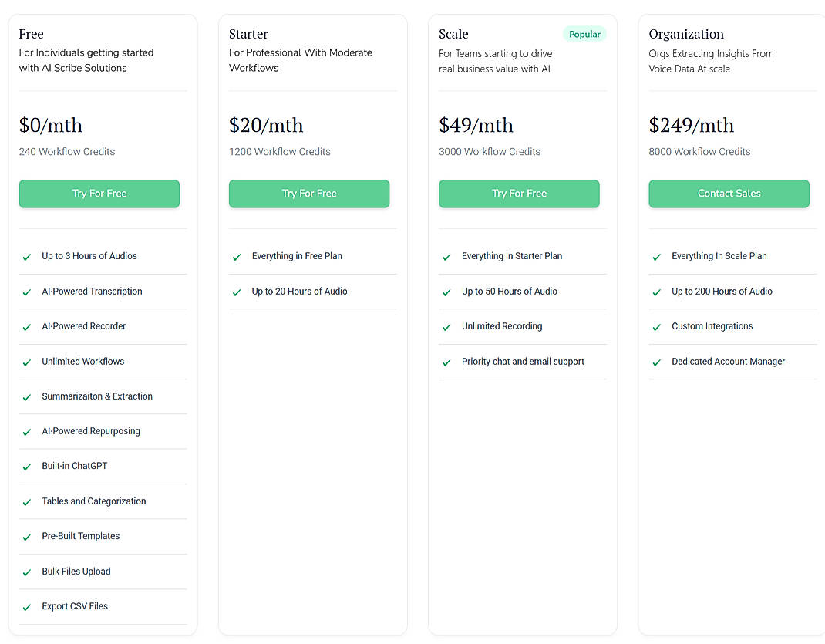Click the checkmark beside Unlimited Recording
Viewport: 825px width, 644px height.
(x=446, y=326)
